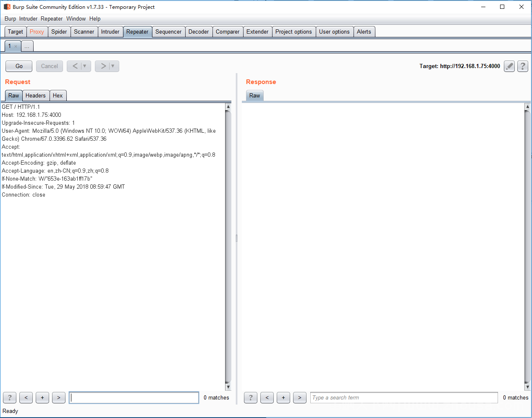Switch request view to Headers
Screen dimensions: 532x418
point(36,95)
